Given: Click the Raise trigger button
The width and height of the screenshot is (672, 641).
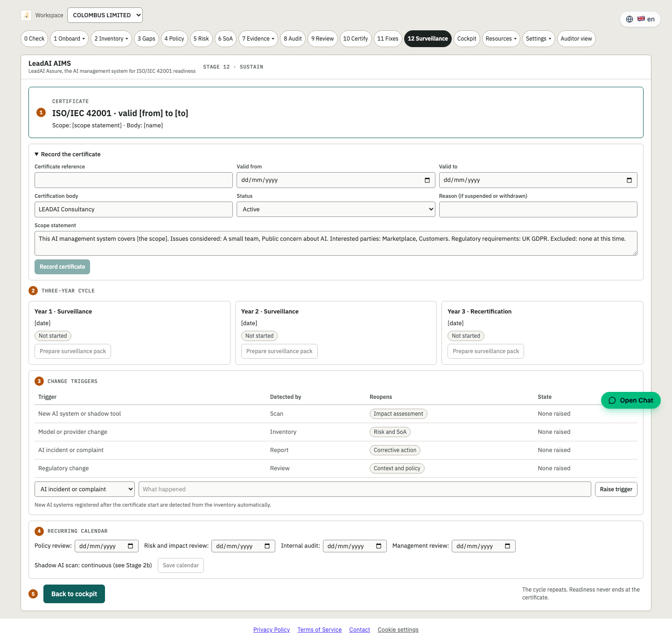Looking at the screenshot, I should [x=616, y=489].
